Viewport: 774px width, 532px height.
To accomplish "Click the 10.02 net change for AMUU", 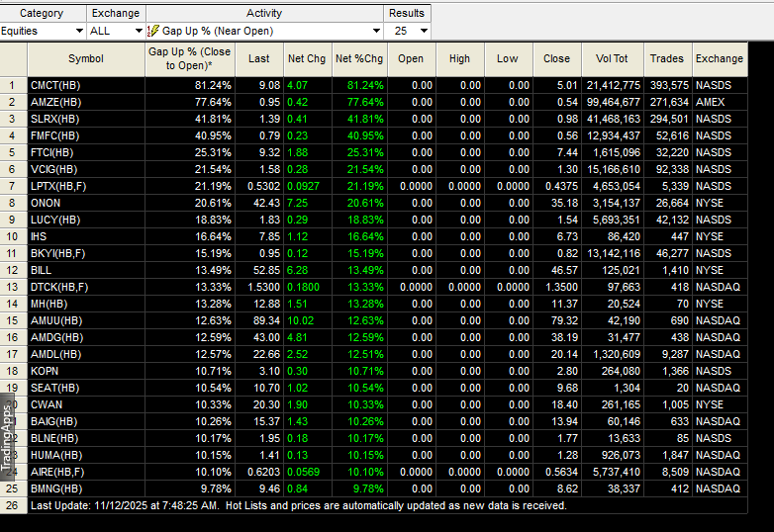I will (x=308, y=320).
